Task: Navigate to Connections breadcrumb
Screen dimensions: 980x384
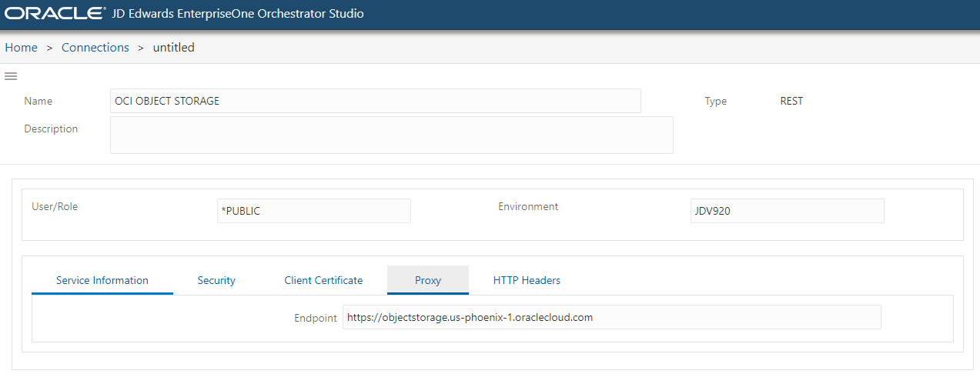Action: pos(95,47)
